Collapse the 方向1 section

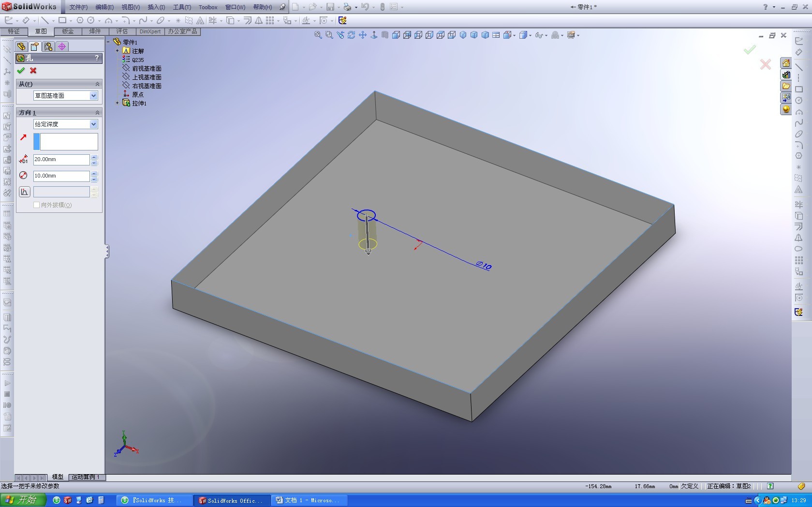click(x=97, y=113)
